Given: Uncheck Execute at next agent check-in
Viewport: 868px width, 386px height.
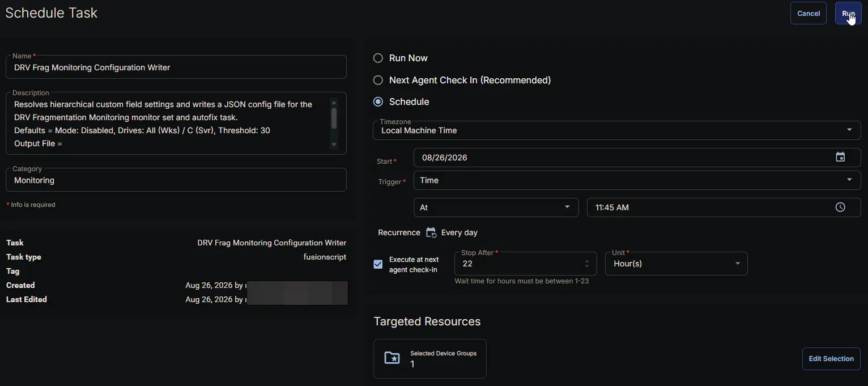Looking at the screenshot, I should point(378,264).
